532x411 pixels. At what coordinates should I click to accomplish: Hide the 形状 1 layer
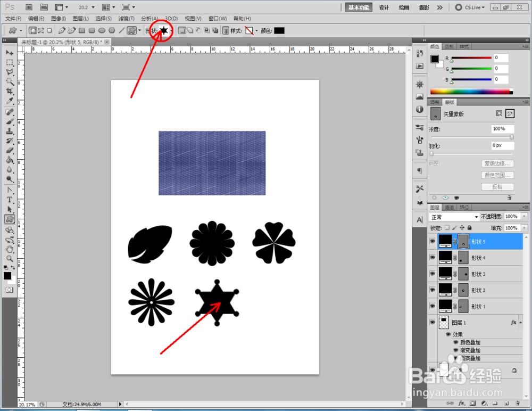[432, 306]
